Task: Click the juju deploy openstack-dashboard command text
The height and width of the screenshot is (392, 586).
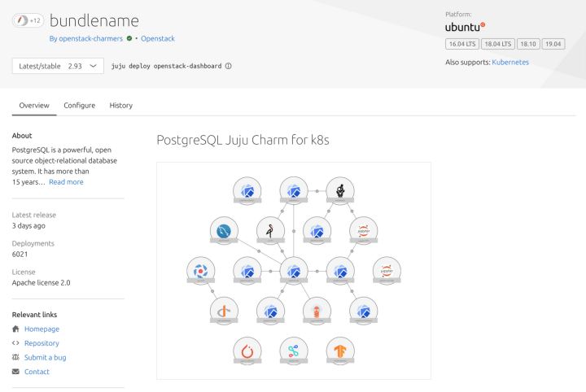Action: tap(166, 66)
